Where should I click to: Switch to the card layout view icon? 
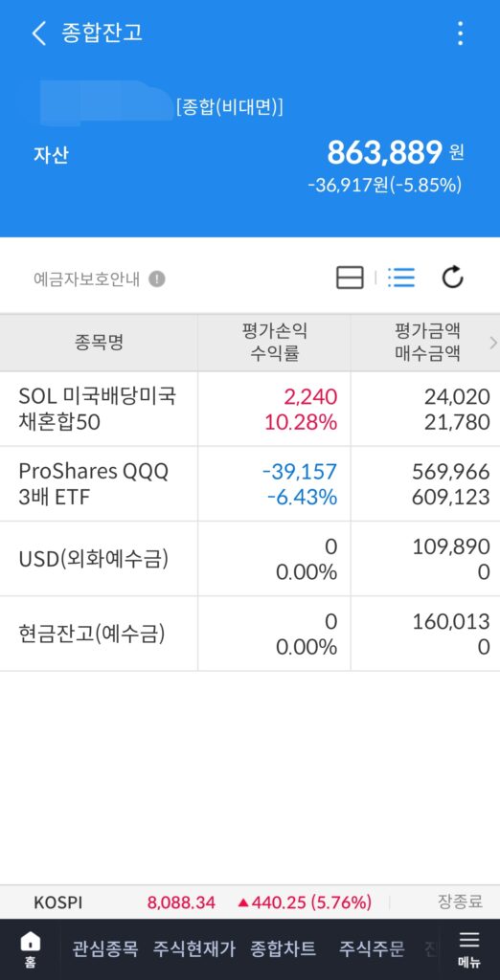(350, 278)
